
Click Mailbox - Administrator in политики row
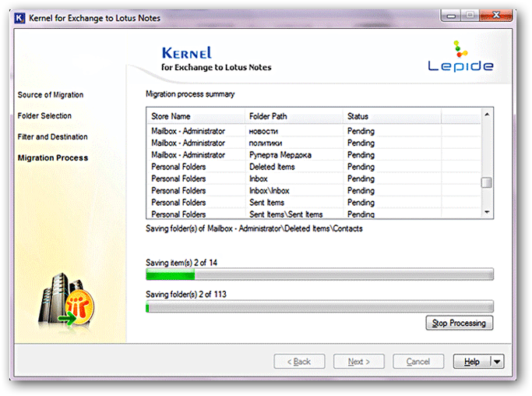[188, 143]
